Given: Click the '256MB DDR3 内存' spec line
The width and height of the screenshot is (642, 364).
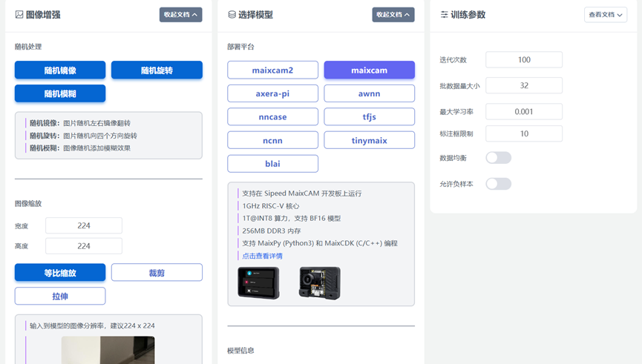Looking at the screenshot, I should pyautogui.click(x=272, y=231).
